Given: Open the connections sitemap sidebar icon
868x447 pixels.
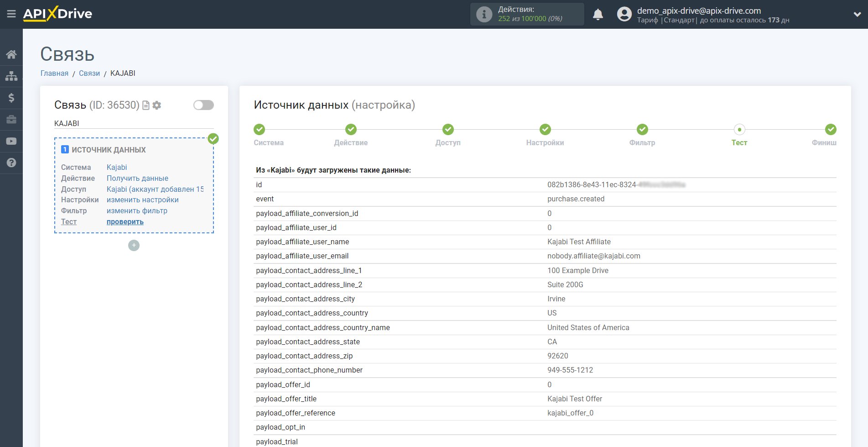Looking at the screenshot, I should point(11,76).
